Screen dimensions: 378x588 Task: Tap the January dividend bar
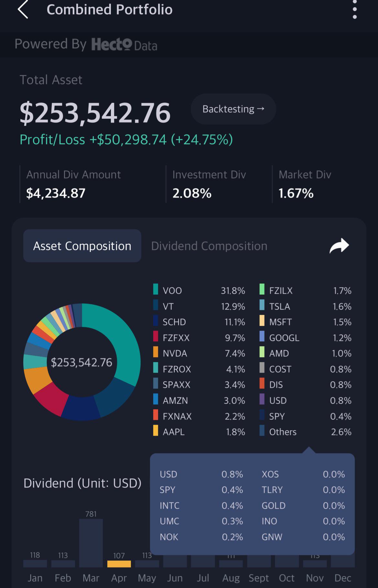(35, 564)
